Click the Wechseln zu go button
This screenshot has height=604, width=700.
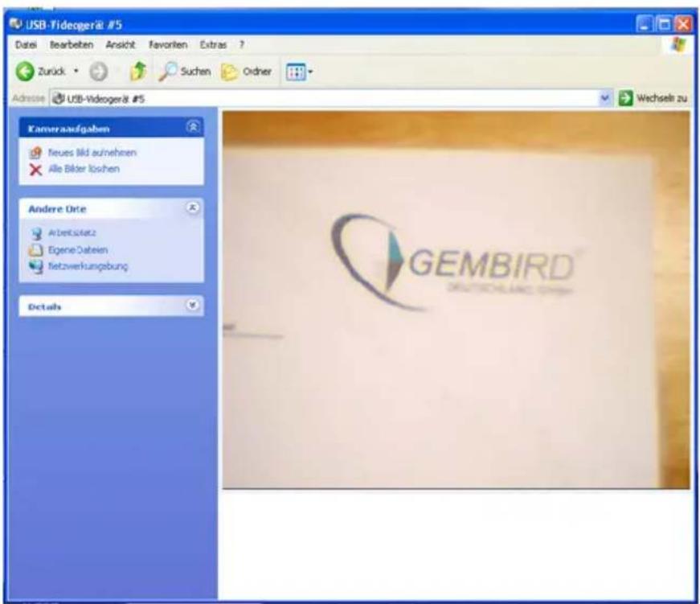653,98
